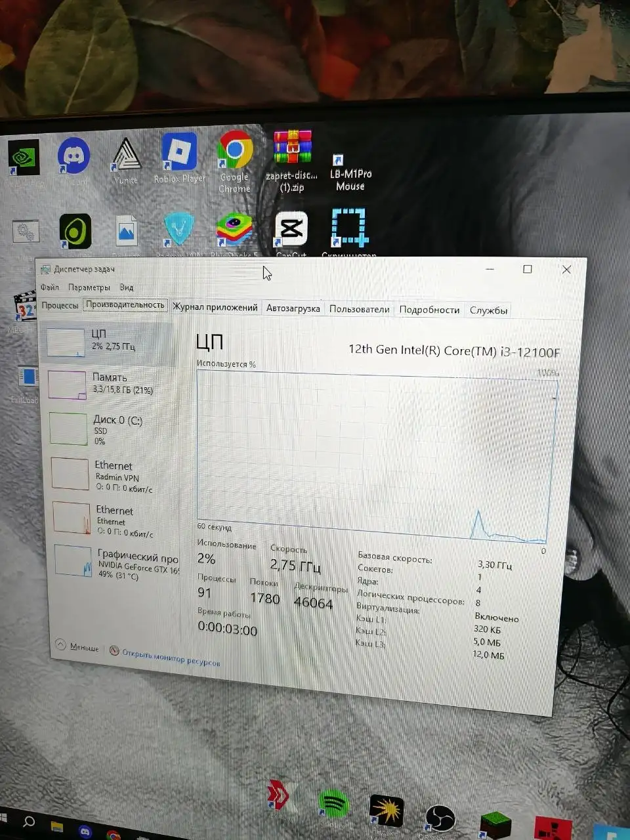The height and width of the screenshot is (840, 630).
Task: Open the Файл menu in Task Manager
Action: pos(50,287)
